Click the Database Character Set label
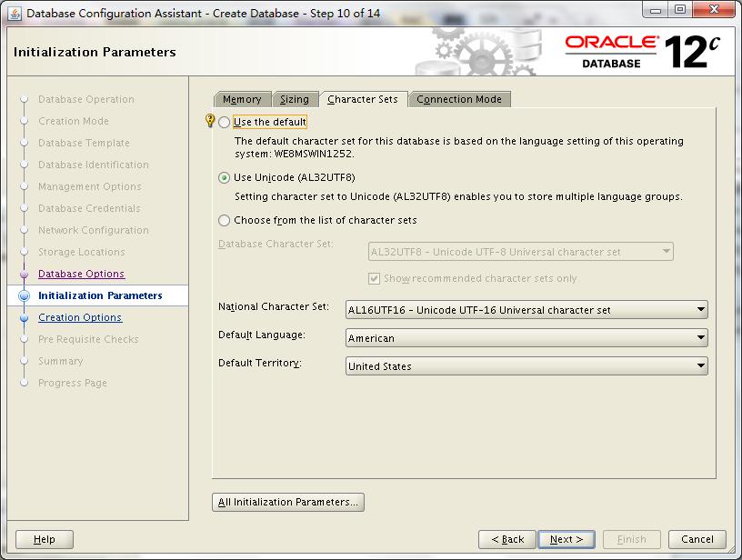This screenshot has height=560, width=742. pyautogui.click(x=276, y=244)
